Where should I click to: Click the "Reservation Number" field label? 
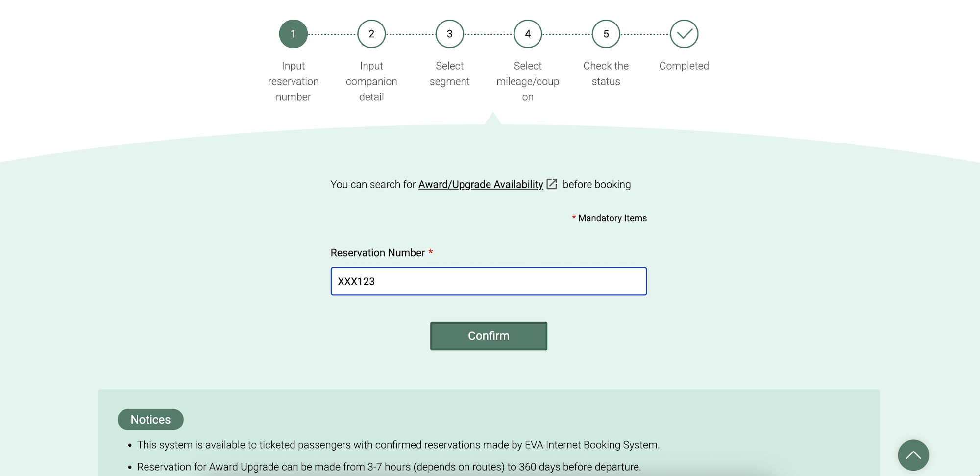click(377, 253)
